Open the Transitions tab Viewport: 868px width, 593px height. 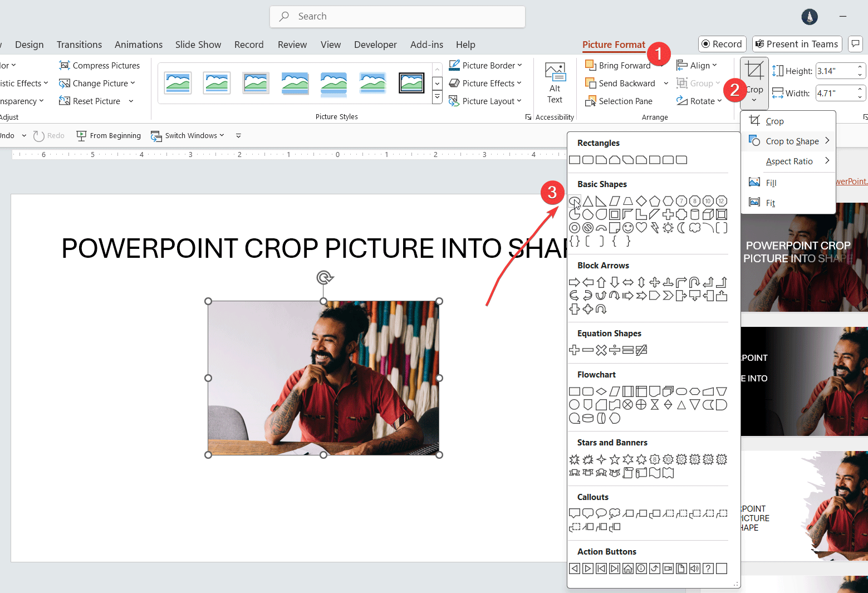(79, 45)
